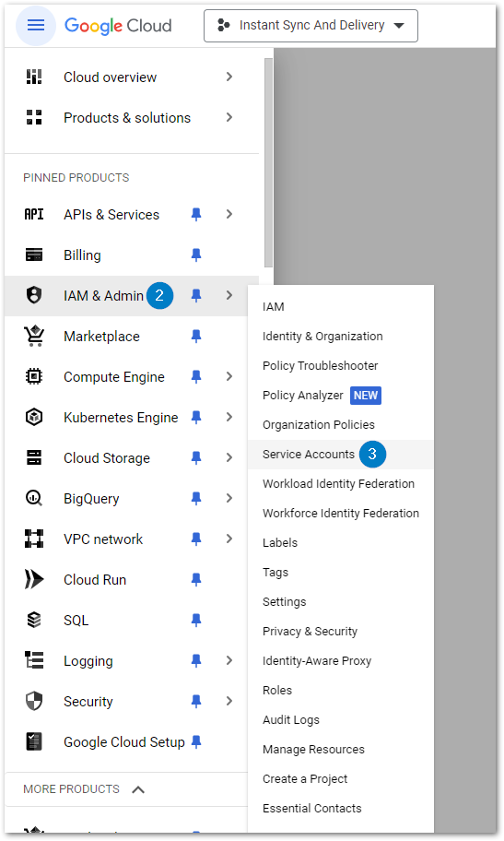Expand Compute Engine submenu chevron
The height and width of the screenshot is (841, 504).
pyautogui.click(x=229, y=376)
